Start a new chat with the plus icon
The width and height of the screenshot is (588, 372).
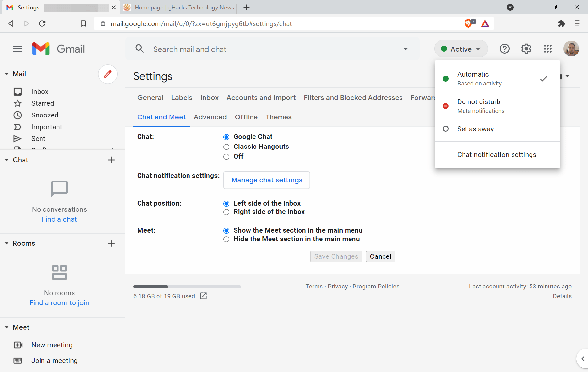(111, 160)
